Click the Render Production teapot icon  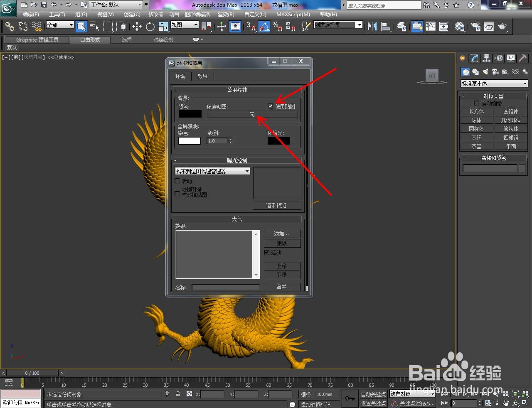pos(502,27)
